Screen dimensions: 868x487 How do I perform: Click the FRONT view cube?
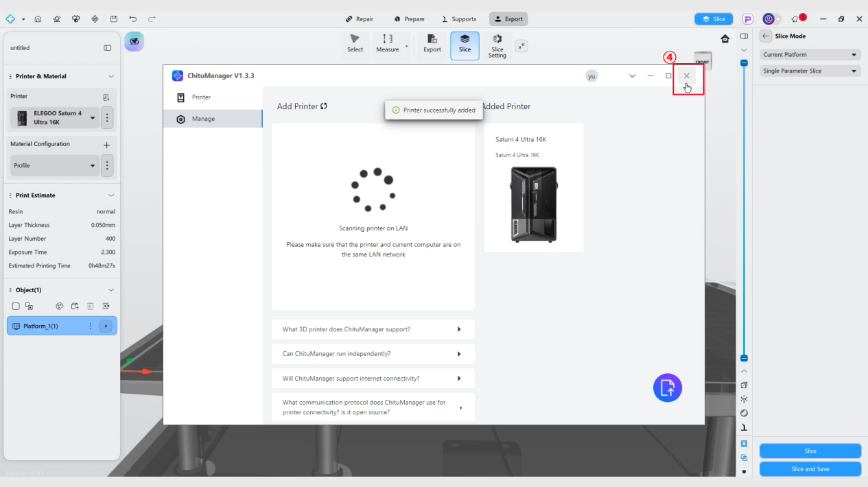(703, 61)
